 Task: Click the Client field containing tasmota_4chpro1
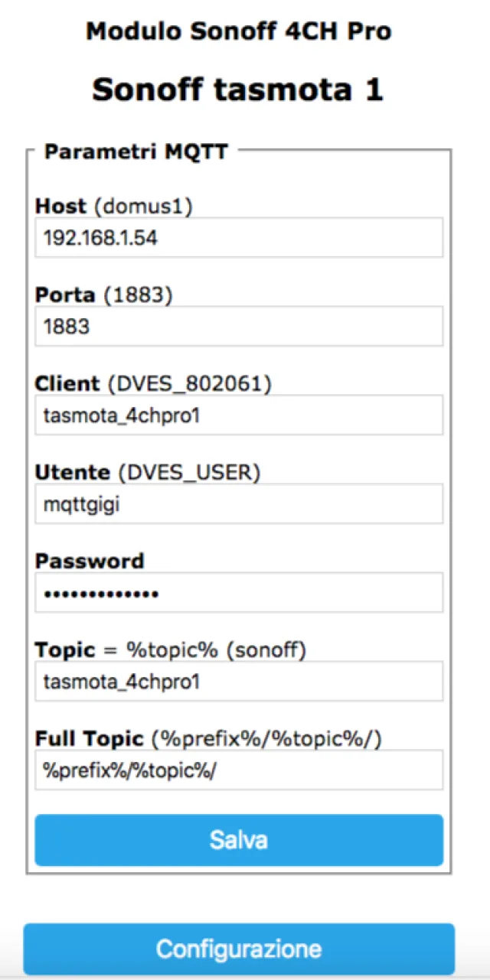[x=239, y=415]
